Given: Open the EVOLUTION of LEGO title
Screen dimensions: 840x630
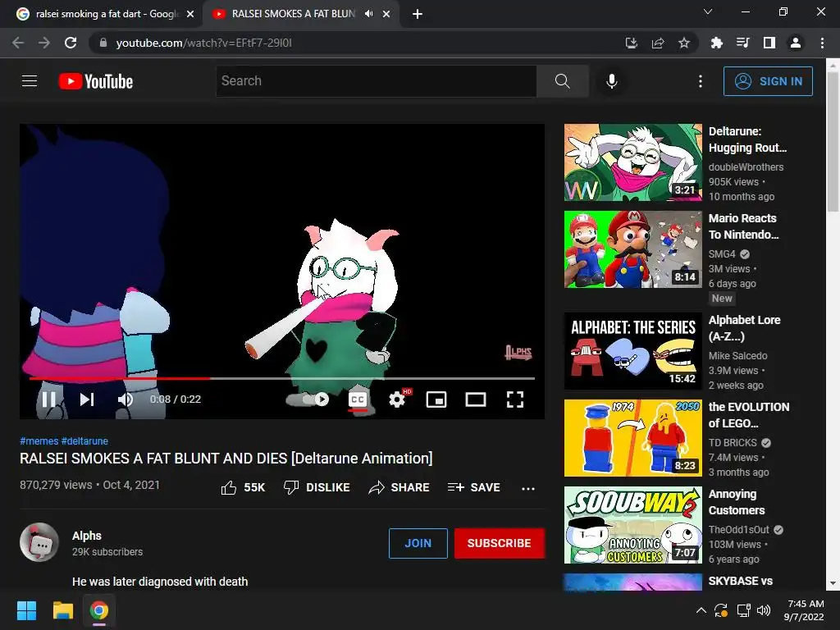Looking at the screenshot, I should [749, 415].
